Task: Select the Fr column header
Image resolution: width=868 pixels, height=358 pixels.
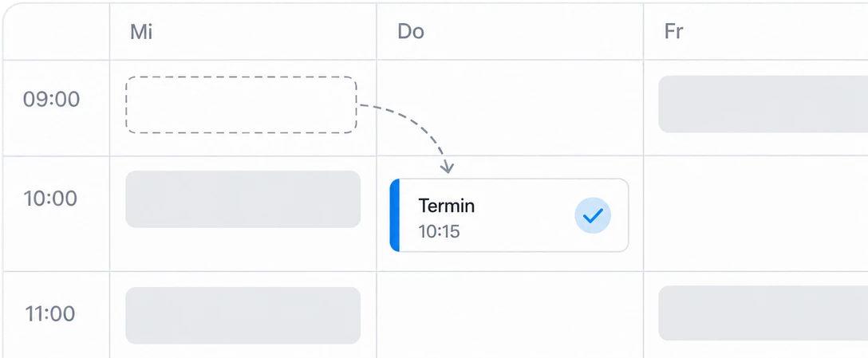Action: (x=673, y=32)
